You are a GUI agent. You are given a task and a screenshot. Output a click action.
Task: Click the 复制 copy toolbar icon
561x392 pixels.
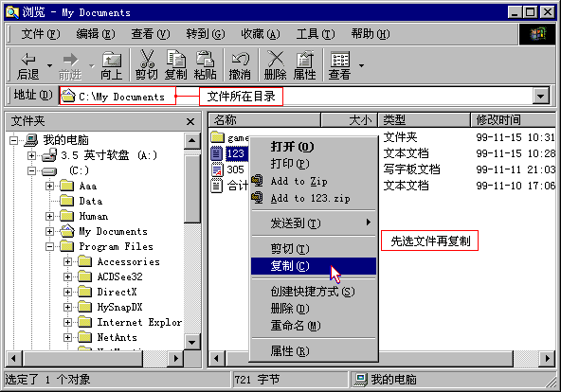click(x=175, y=59)
